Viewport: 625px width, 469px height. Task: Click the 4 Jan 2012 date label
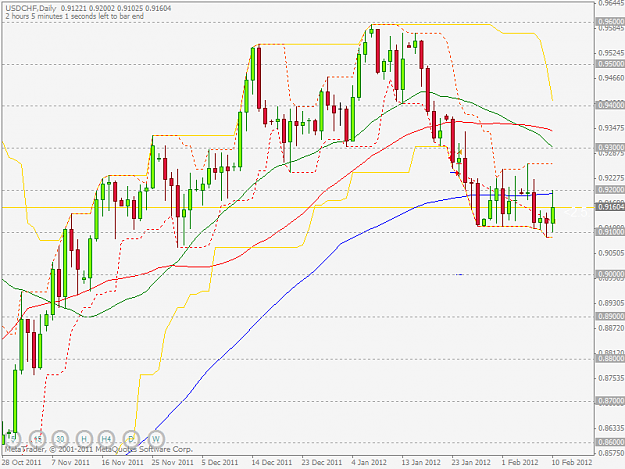[x=369, y=462]
